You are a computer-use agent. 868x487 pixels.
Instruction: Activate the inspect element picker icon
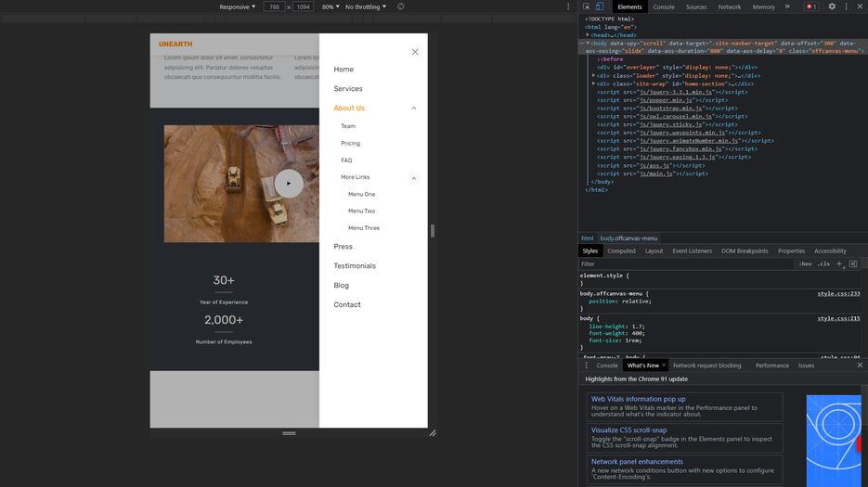click(x=586, y=6)
